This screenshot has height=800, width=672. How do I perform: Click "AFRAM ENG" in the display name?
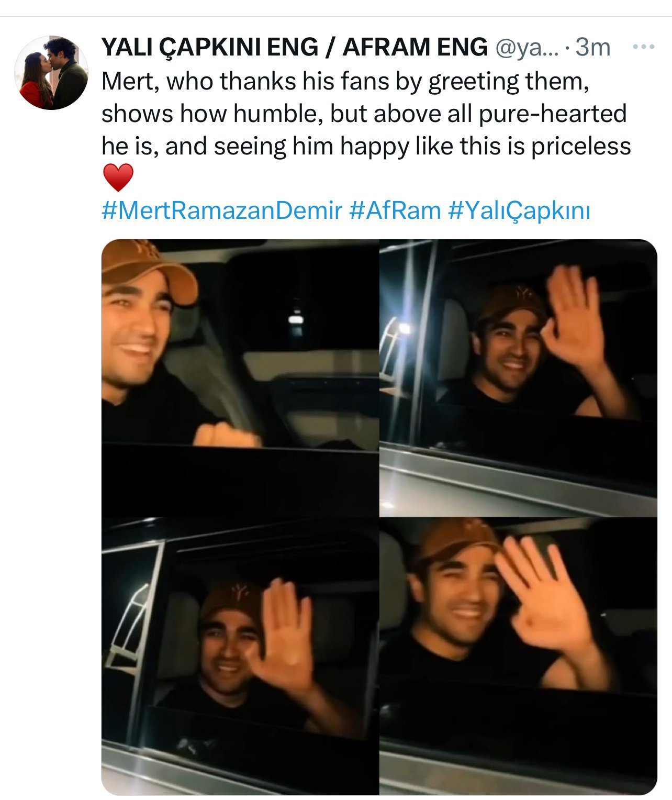click(x=415, y=48)
